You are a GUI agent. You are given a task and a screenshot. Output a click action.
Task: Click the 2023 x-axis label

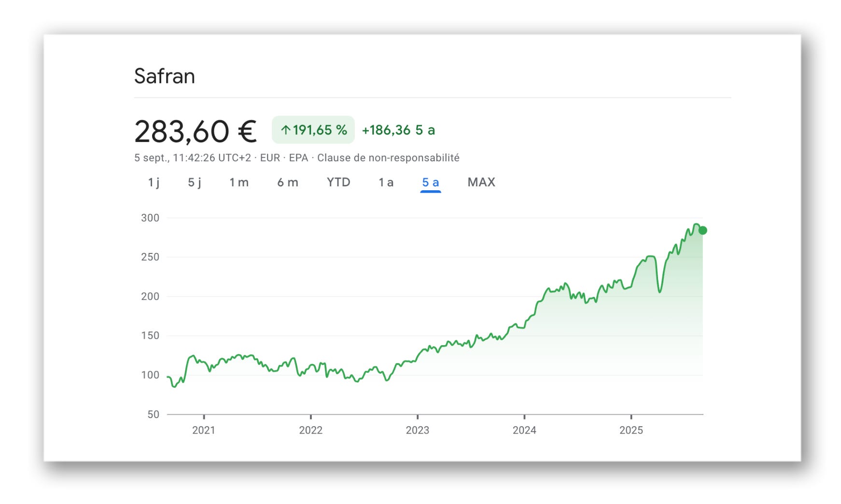[418, 430]
